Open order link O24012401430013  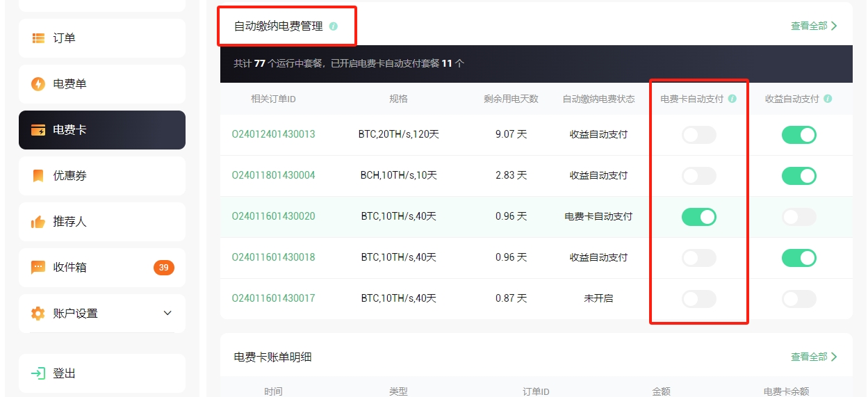click(273, 134)
